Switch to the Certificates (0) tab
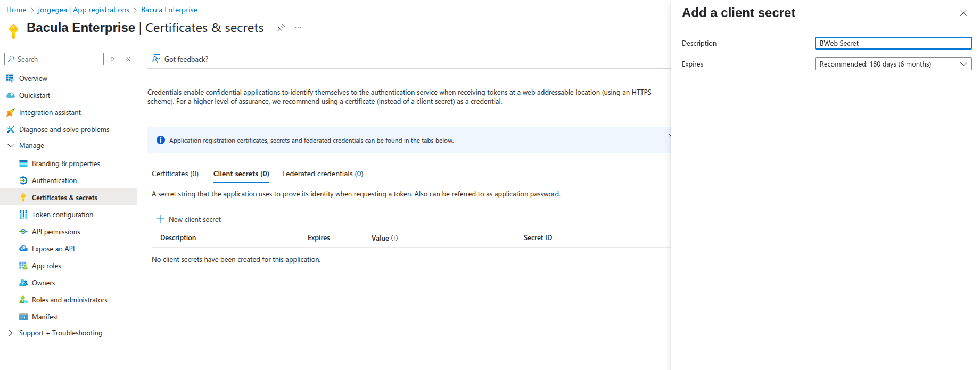980x370 pixels. pyautogui.click(x=175, y=174)
